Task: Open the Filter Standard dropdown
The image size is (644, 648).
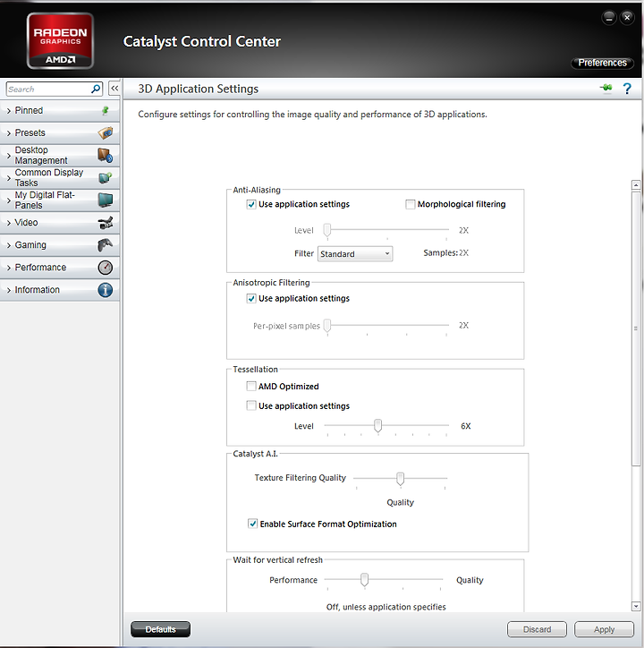Action: 355,254
